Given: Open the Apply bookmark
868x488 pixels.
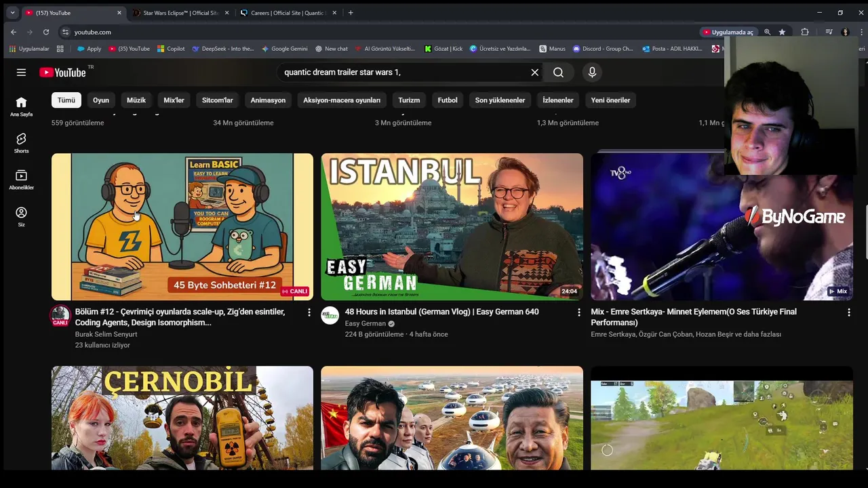Looking at the screenshot, I should click(x=89, y=49).
